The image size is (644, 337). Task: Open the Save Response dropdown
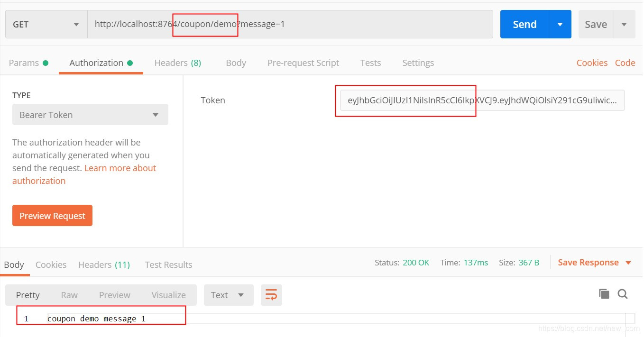point(595,263)
